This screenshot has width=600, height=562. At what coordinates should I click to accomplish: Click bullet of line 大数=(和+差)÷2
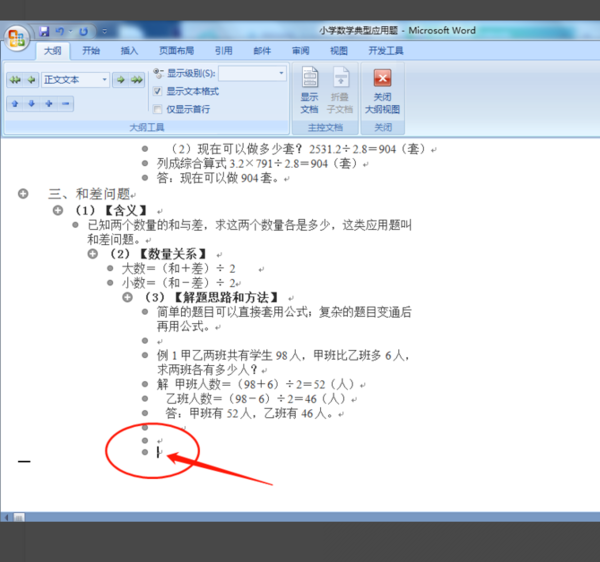[110, 269]
